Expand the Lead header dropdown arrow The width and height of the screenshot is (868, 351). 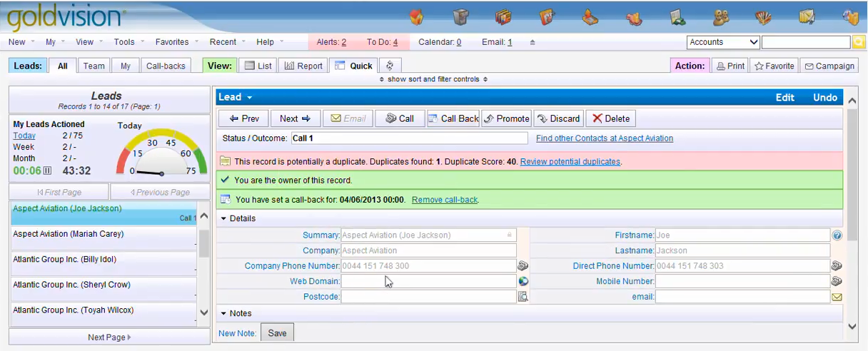click(250, 98)
